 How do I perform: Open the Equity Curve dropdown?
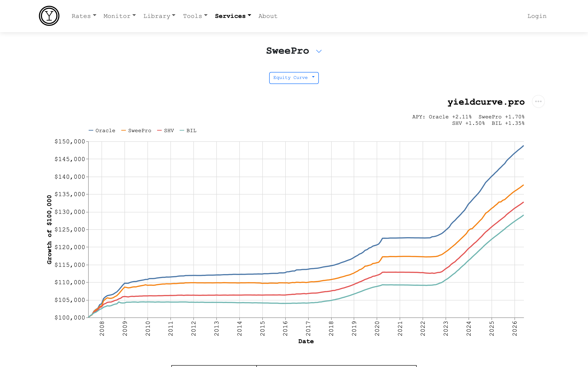click(x=294, y=78)
